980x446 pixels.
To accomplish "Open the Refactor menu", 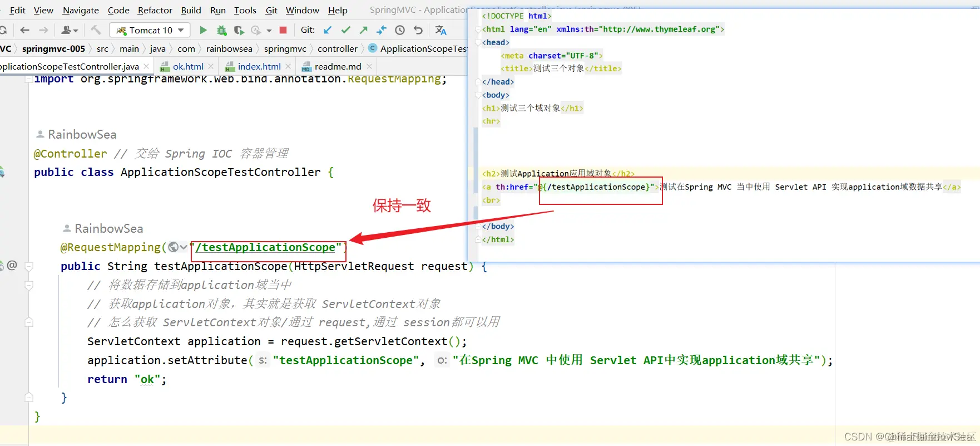I will 155,10.
